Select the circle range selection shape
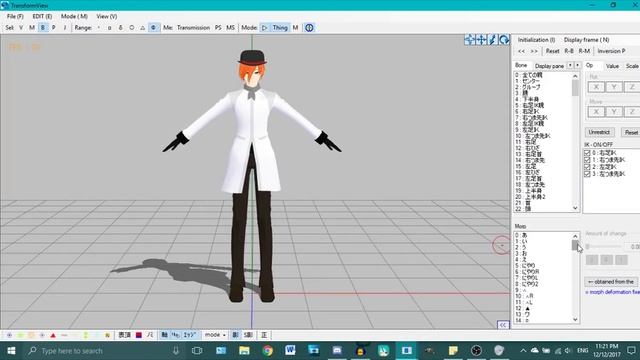Image resolution: width=640 pixels, height=360 pixels. click(131, 28)
